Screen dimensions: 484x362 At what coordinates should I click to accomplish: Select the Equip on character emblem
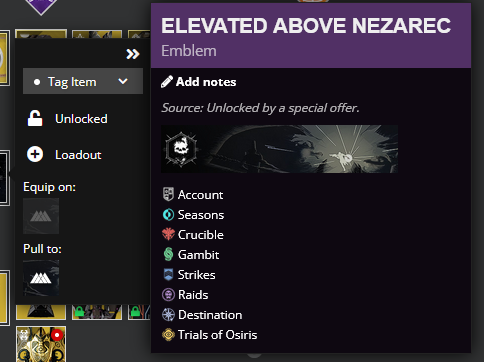coord(41,216)
